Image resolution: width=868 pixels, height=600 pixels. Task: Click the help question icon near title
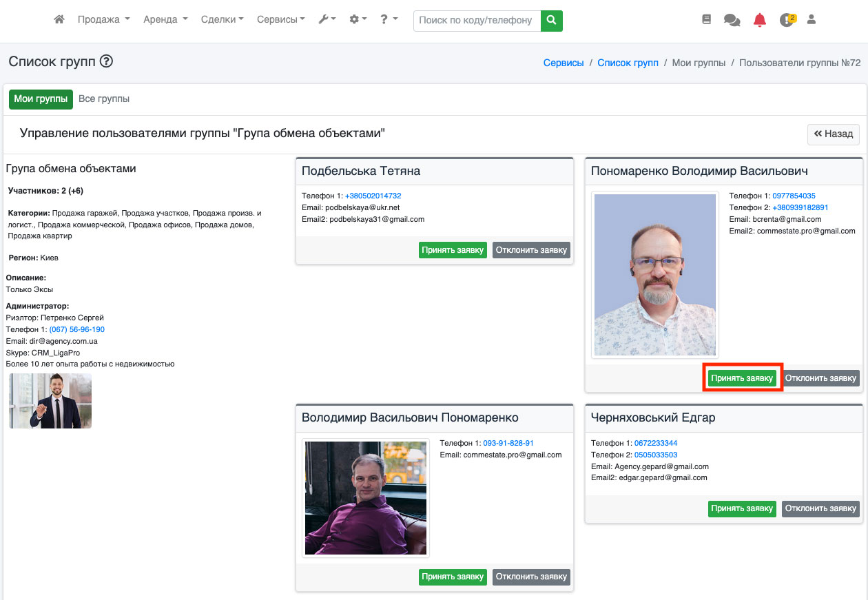(x=106, y=61)
